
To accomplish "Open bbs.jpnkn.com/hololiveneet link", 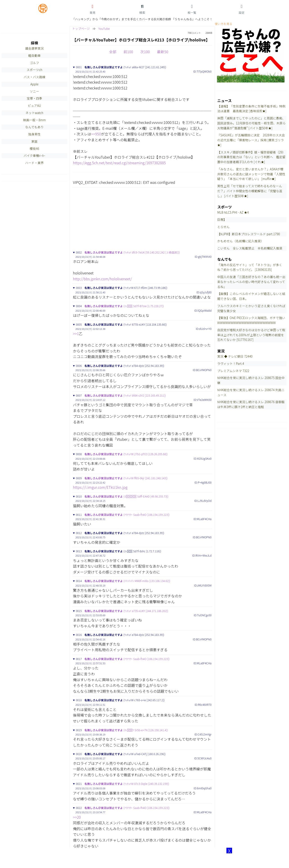I will pos(102,279).
